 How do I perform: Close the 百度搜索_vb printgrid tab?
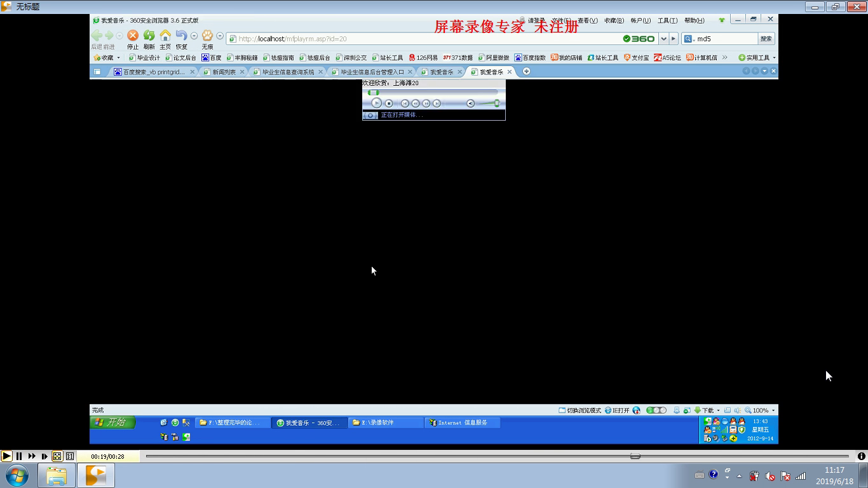tap(193, 72)
